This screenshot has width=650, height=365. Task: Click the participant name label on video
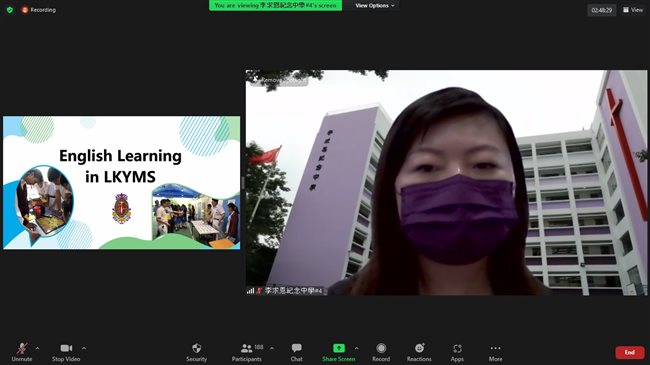[293, 291]
